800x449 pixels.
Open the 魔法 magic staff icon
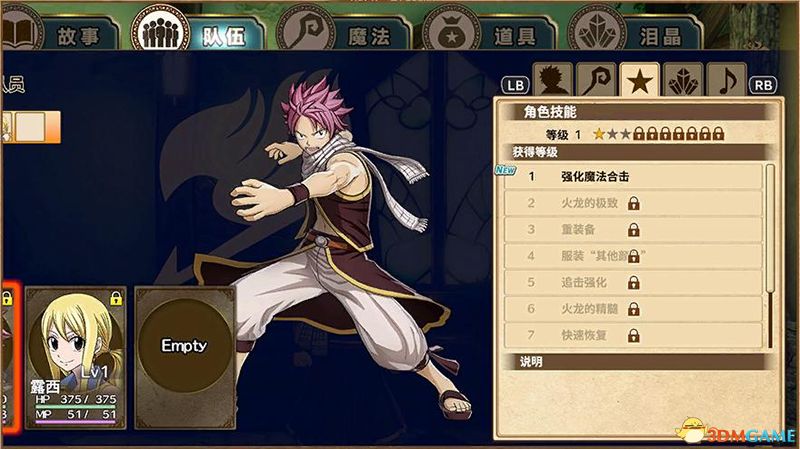click(305, 31)
